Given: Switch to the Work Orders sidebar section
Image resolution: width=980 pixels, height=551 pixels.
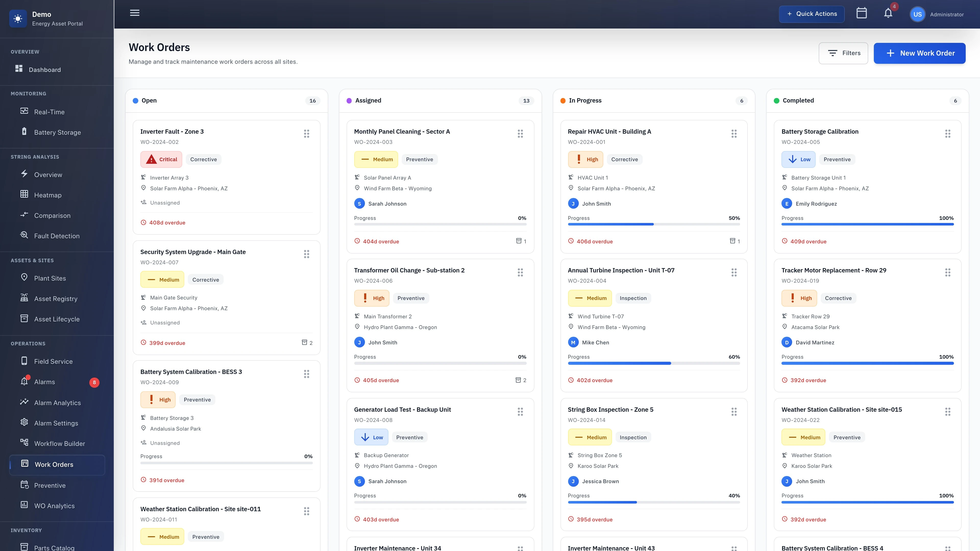Looking at the screenshot, I should pyautogui.click(x=54, y=464).
